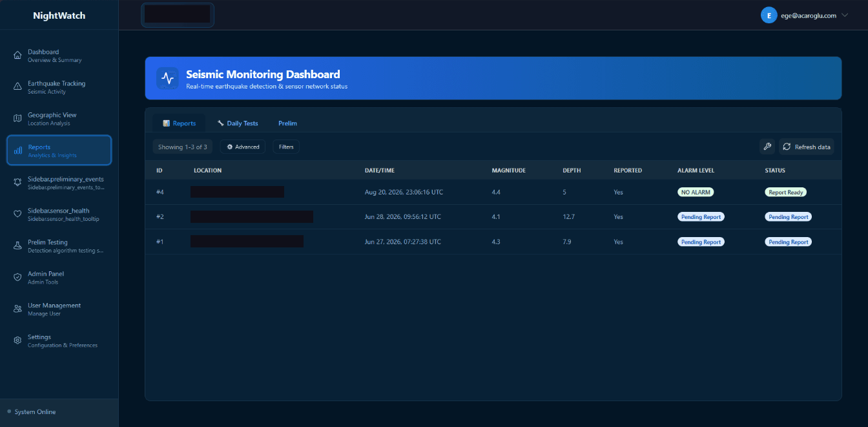Click the User Management people icon

click(x=17, y=309)
